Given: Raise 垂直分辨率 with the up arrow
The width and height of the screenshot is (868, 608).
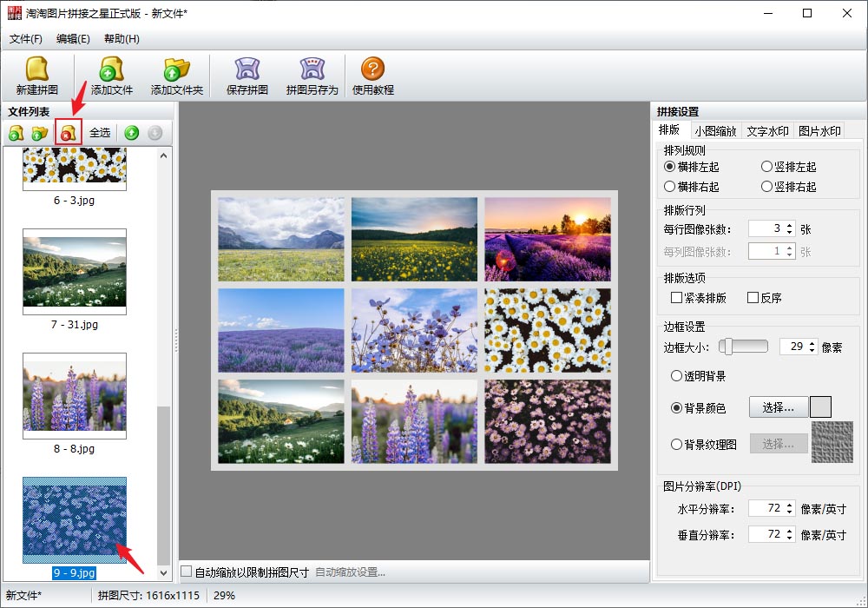Looking at the screenshot, I should coord(789,531).
